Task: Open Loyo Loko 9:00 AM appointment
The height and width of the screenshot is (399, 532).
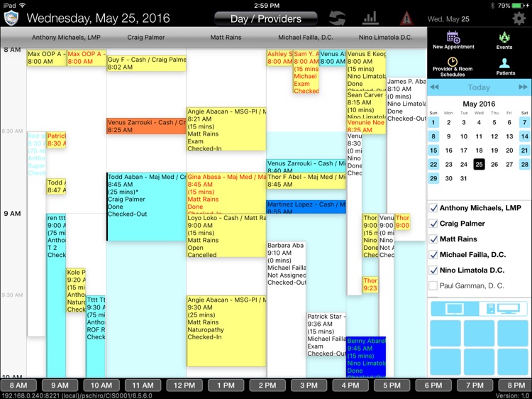Action: [x=226, y=235]
